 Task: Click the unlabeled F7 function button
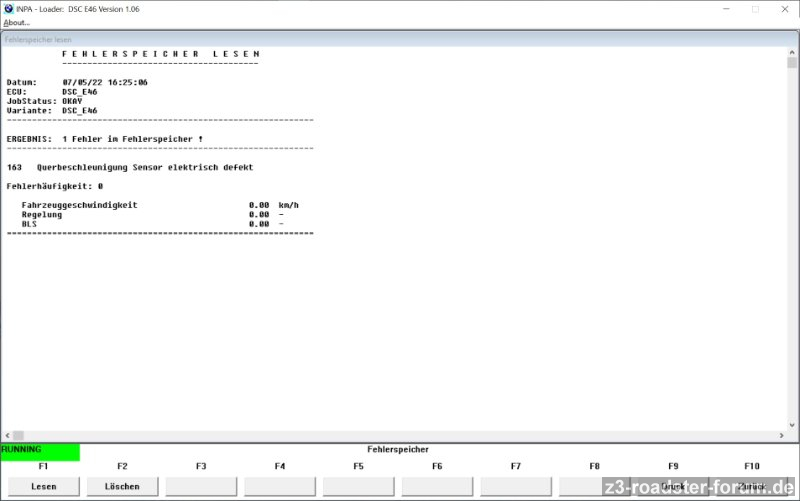point(516,486)
